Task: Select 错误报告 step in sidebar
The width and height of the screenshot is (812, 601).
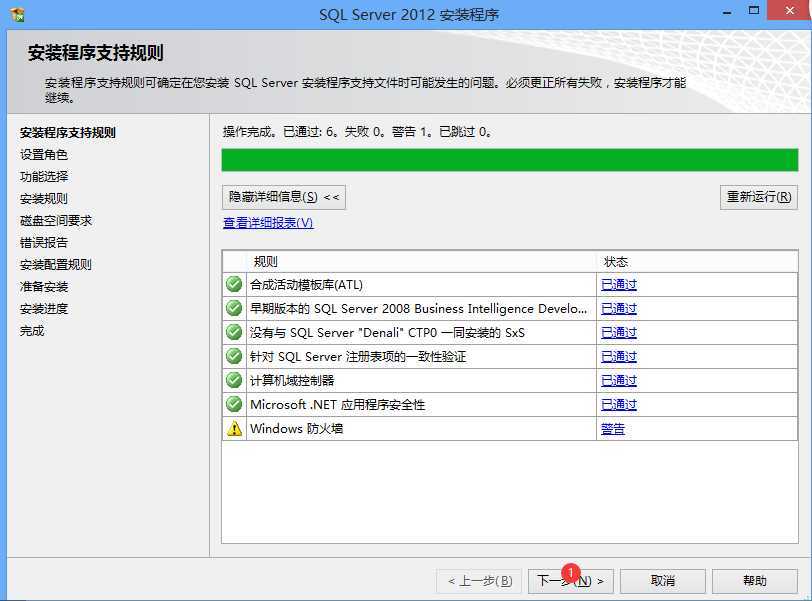Action: click(x=44, y=243)
